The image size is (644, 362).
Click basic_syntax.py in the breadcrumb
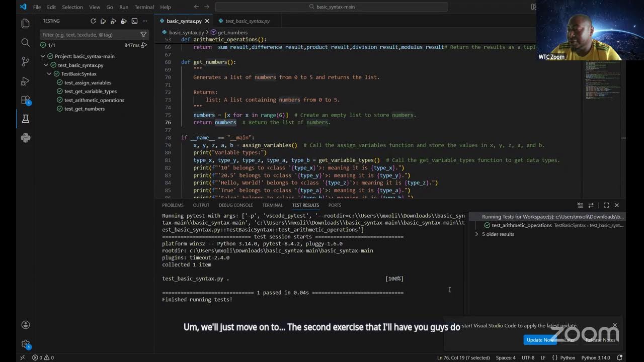(186, 32)
